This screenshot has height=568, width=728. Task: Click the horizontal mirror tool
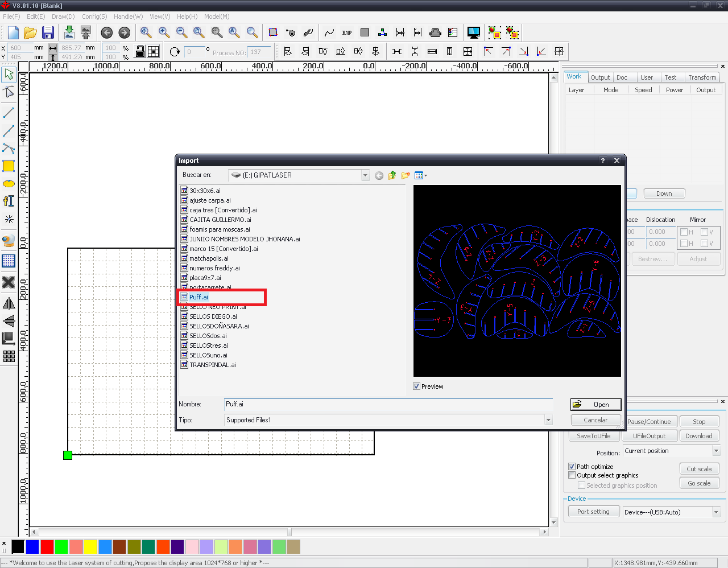point(9,303)
